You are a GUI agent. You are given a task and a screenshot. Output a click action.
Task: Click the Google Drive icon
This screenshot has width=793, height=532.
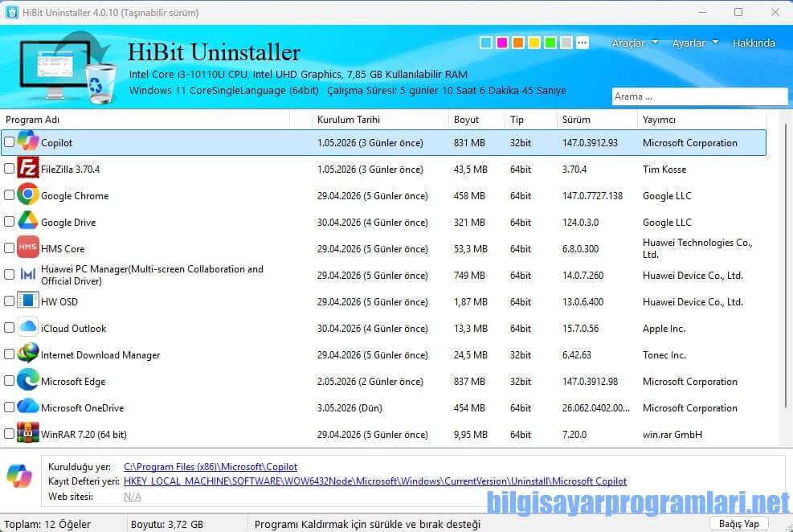coord(28,221)
